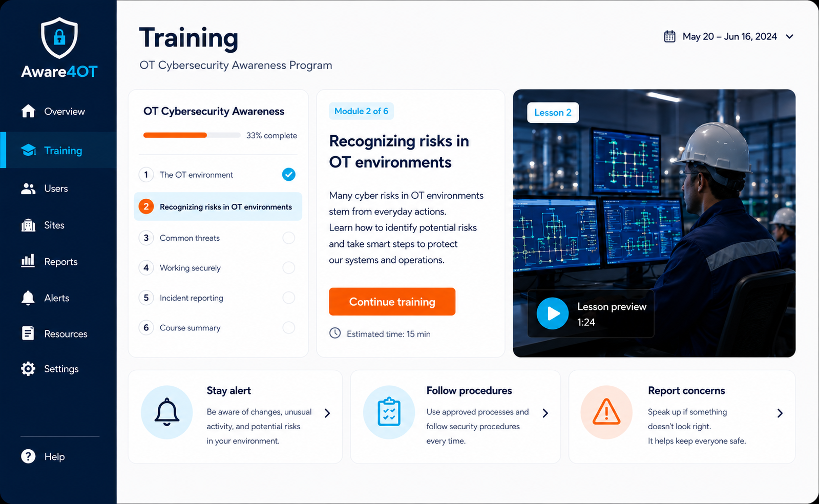Click the Follow procedures card title
819x504 pixels.
469,390
